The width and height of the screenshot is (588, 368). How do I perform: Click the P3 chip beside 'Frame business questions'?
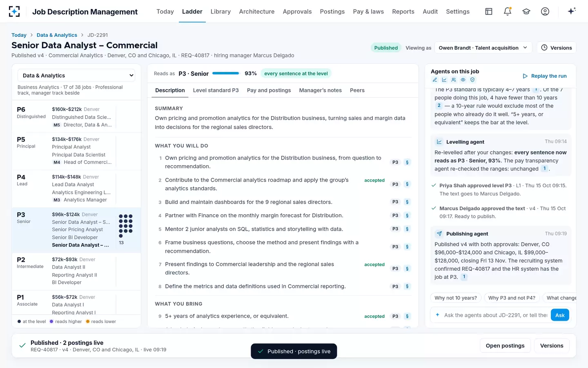395,247
